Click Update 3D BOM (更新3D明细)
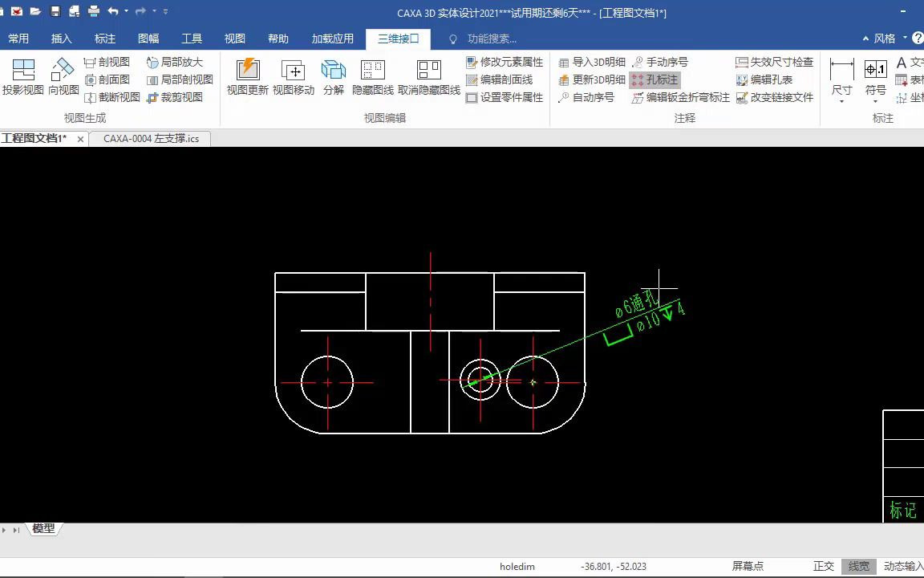The image size is (924, 578). pyautogui.click(x=592, y=79)
